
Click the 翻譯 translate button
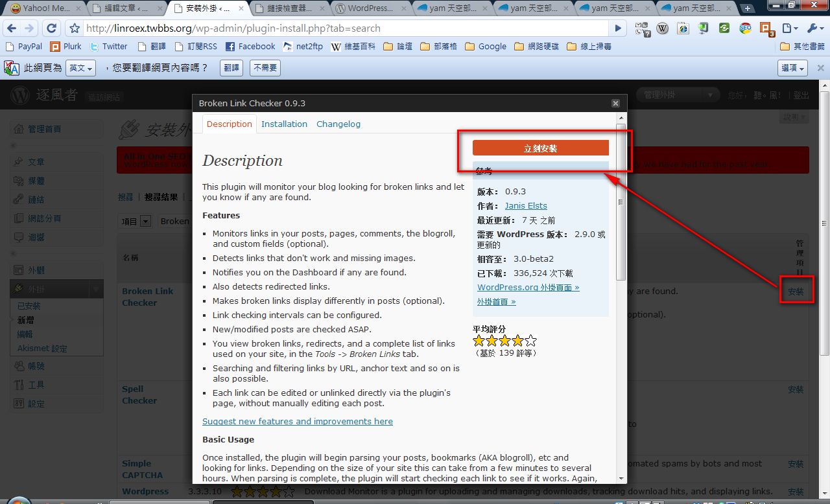tap(231, 67)
